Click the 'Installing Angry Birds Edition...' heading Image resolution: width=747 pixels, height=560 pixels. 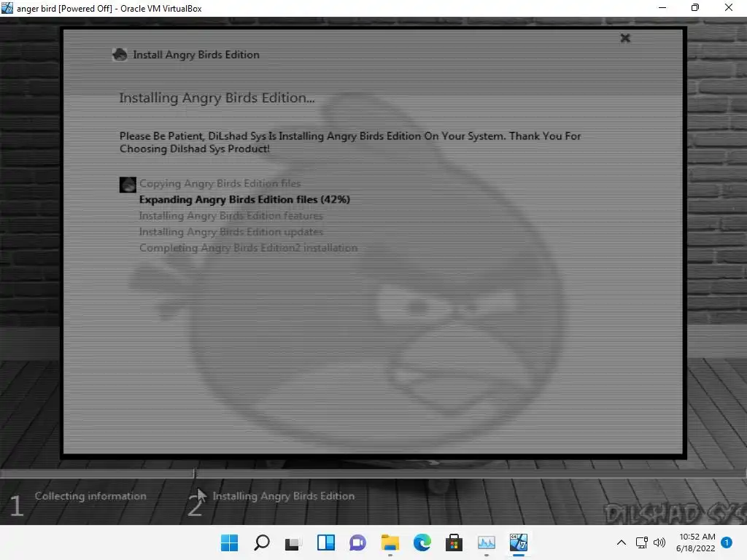[x=217, y=98]
